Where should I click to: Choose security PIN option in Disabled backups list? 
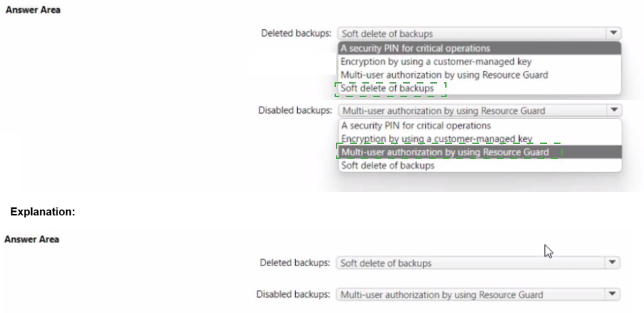[415, 126]
